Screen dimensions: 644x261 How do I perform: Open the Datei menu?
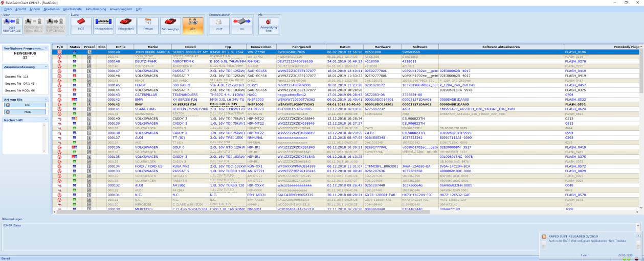tap(8, 9)
